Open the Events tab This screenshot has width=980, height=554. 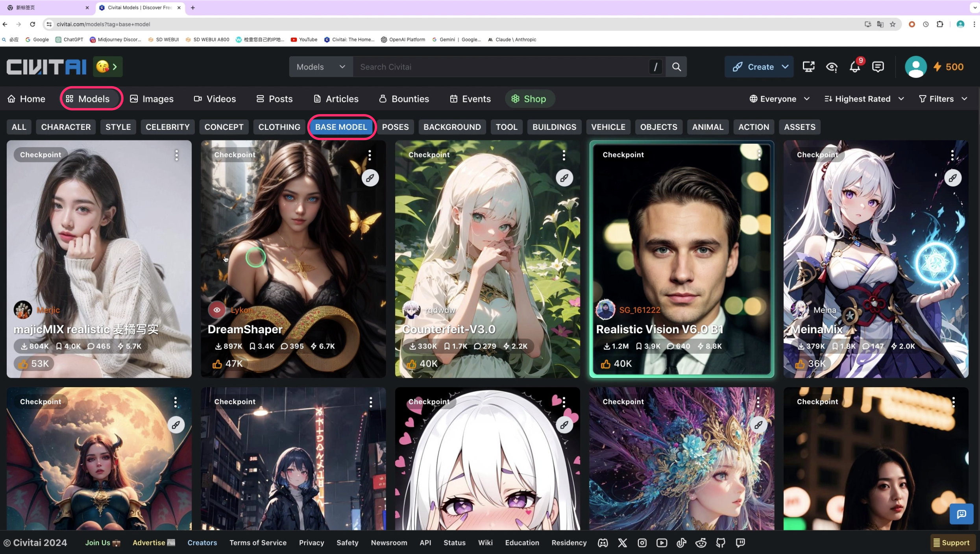470,99
